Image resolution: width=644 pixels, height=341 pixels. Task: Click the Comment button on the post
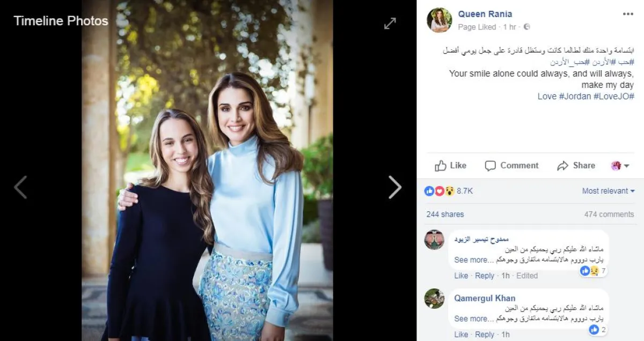click(x=511, y=166)
